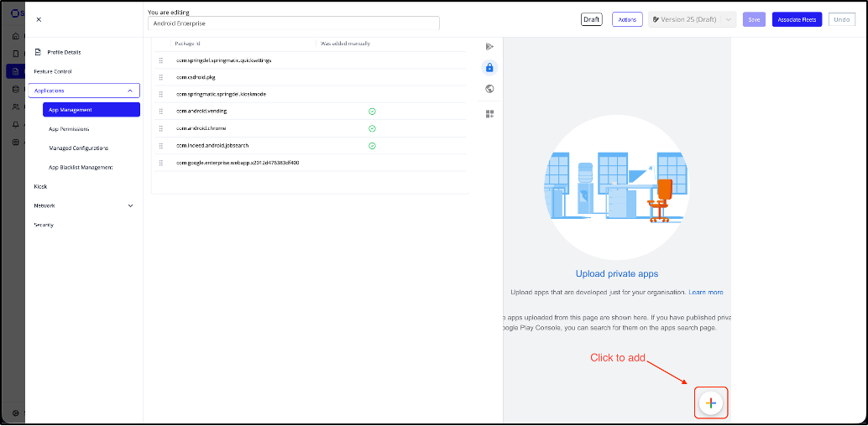
Task: Select com.springdel.springmatic.quicksettings package text
Action: pos(223,60)
